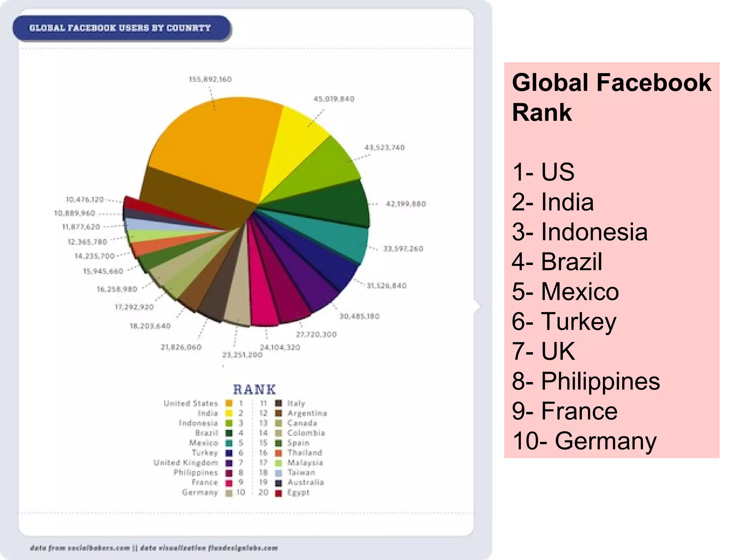Click the France pink legend swatch
This screenshot has width=747, height=560.
(229, 482)
